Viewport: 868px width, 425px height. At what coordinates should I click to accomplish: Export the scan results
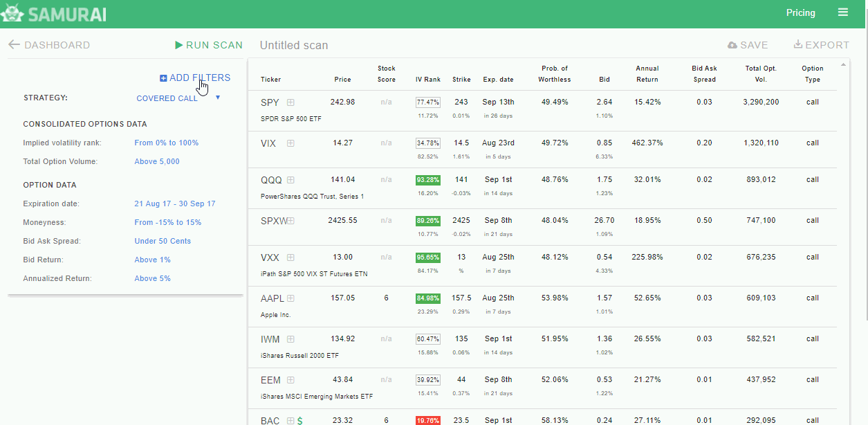[821, 45]
